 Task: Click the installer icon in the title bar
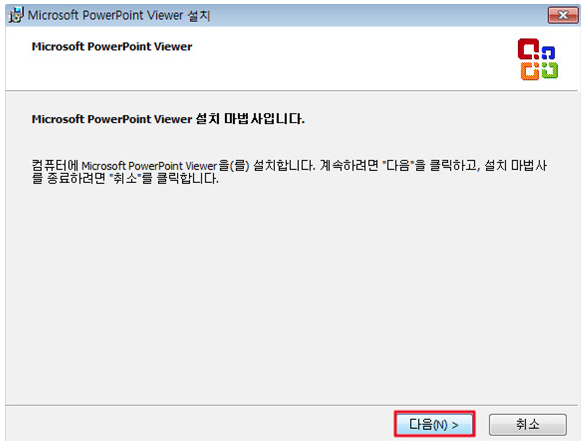tap(16, 15)
